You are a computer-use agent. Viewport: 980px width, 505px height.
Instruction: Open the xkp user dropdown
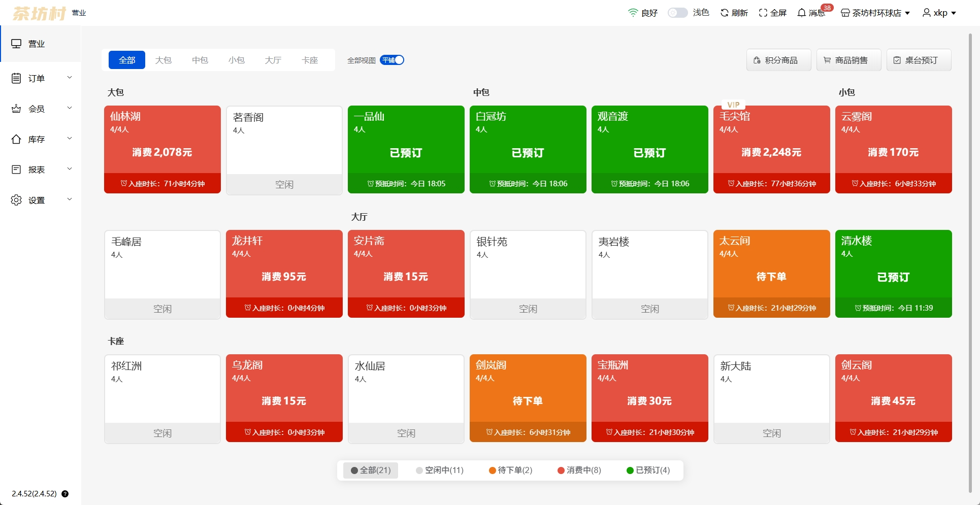pyautogui.click(x=939, y=13)
